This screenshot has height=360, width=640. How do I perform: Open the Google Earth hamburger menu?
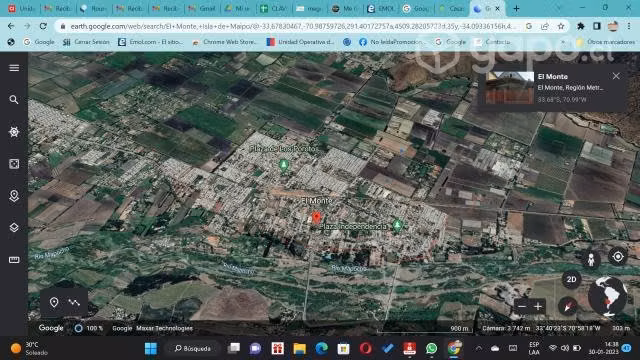coord(14,68)
